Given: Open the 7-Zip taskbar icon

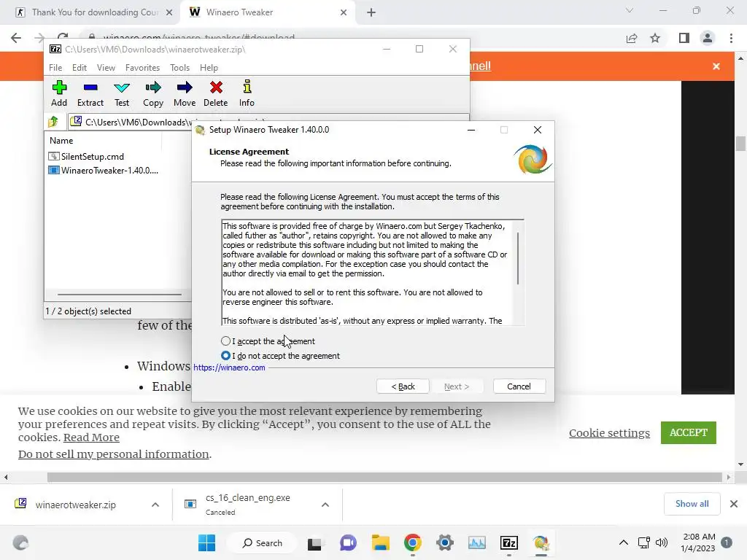Looking at the screenshot, I should point(508,542).
